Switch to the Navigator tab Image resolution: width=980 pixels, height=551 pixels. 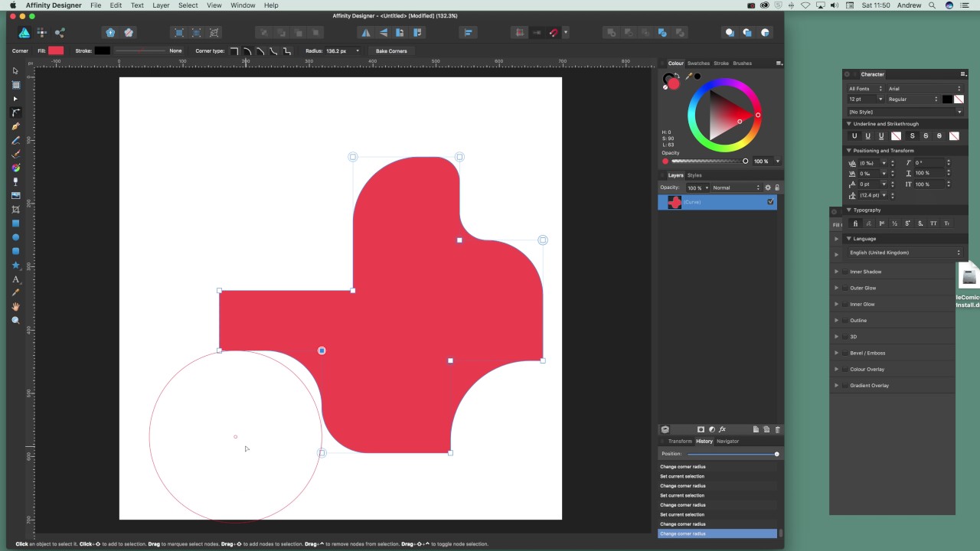pos(727,442)
